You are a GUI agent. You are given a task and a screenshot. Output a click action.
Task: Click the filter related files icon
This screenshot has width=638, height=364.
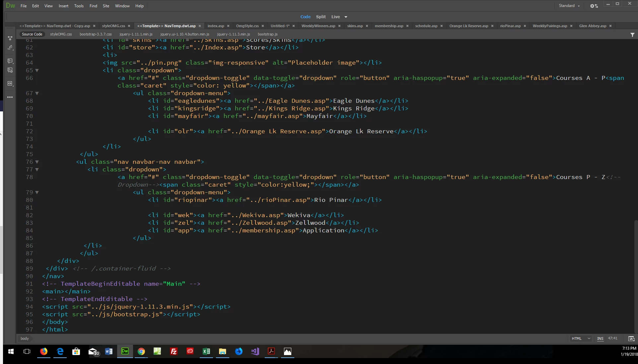[x=632, y=34]
